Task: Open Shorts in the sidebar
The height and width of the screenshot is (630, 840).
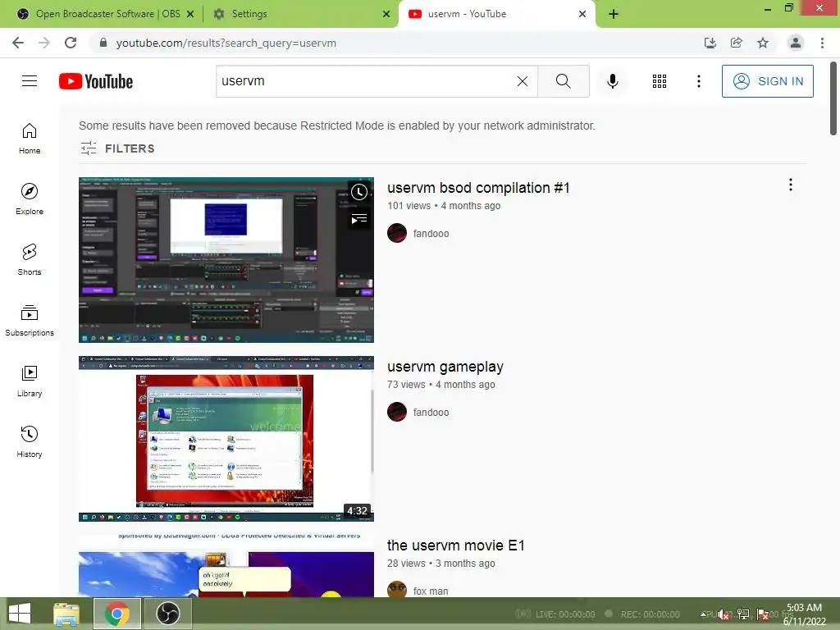Action: tap(30, 260)
